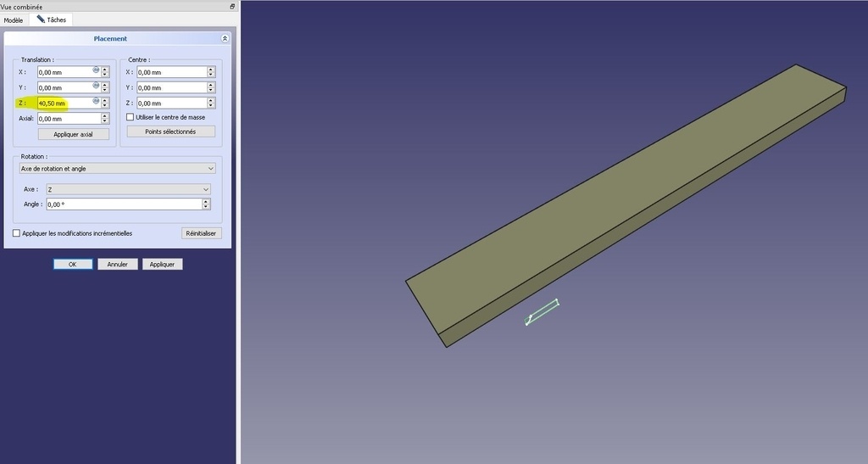
Task: Increase Translation X with up arrow
Action: (105, 70)
